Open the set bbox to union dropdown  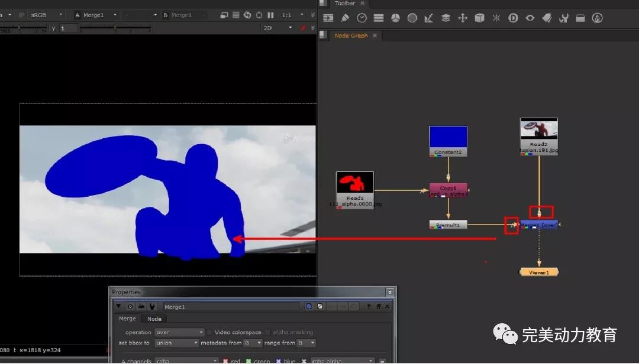[x=176, y=343]
